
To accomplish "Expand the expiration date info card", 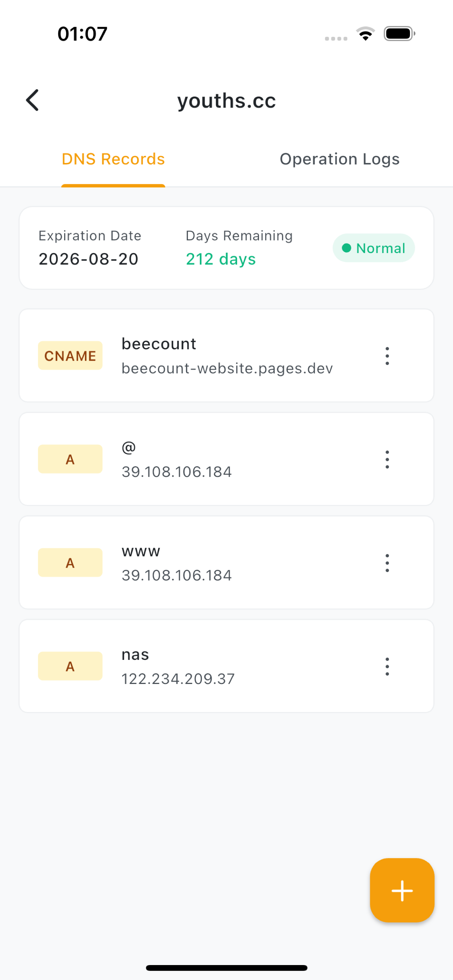I will pyautogui.click(x=226, y=247).
